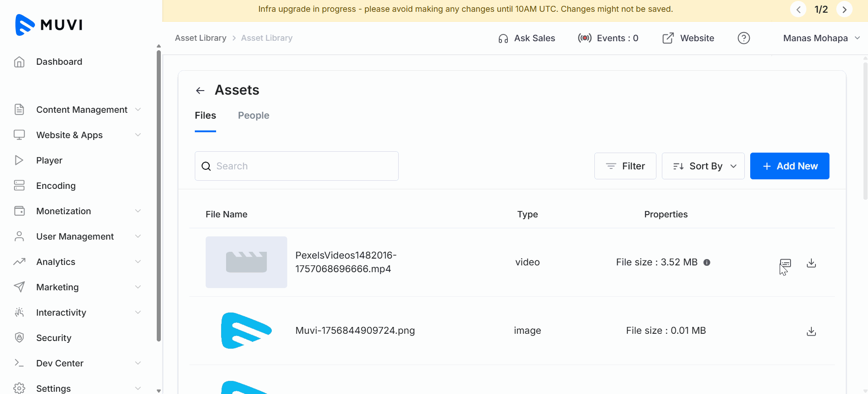Screen dimensions: 868x394
Task: Open Dashboard home icon
Action: [x=19, y=62]
